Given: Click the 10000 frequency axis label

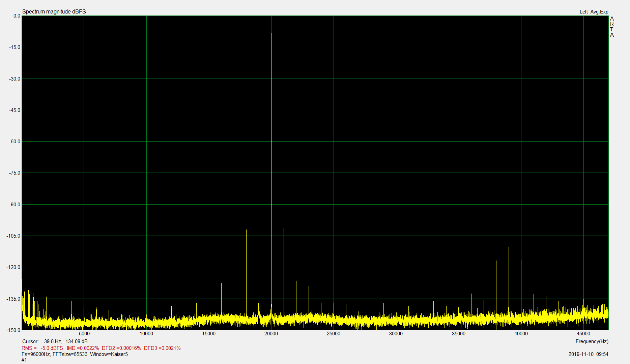Looking at the screenshot, I should click(x=146, y=334).
